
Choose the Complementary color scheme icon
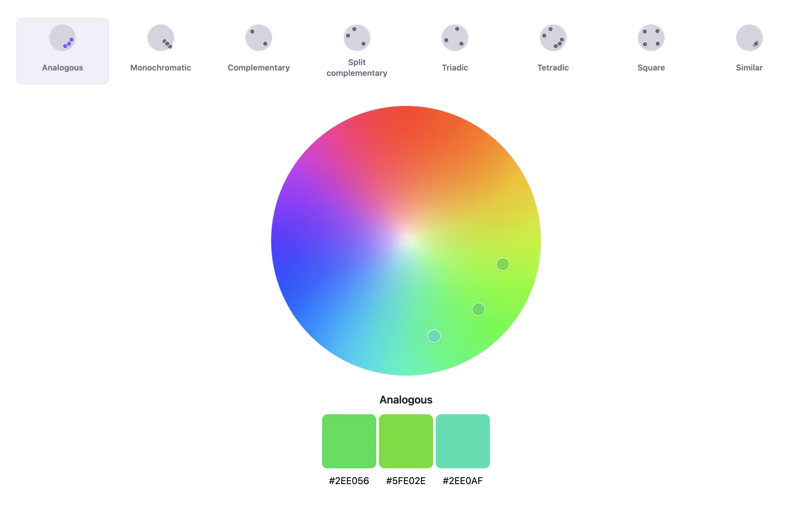(258, 38)
